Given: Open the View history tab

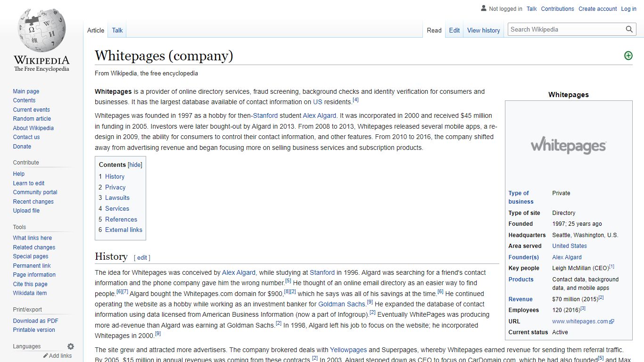Looking at the screenshot, I should point(484,30).
